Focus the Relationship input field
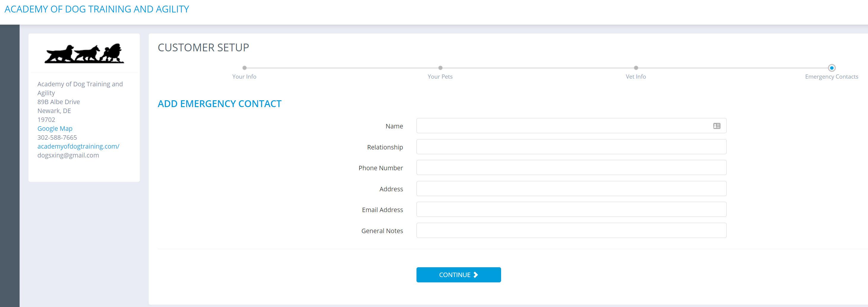This screenshot has height=307, width=868. 571,147
